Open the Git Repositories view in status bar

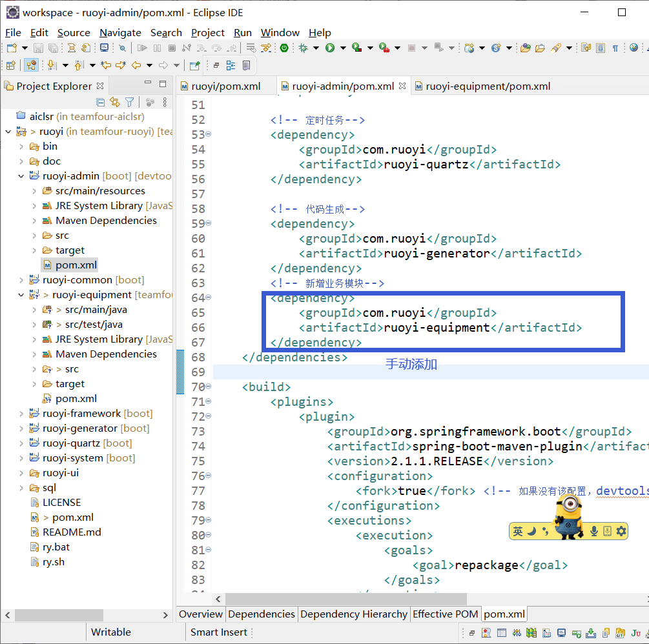620,633
